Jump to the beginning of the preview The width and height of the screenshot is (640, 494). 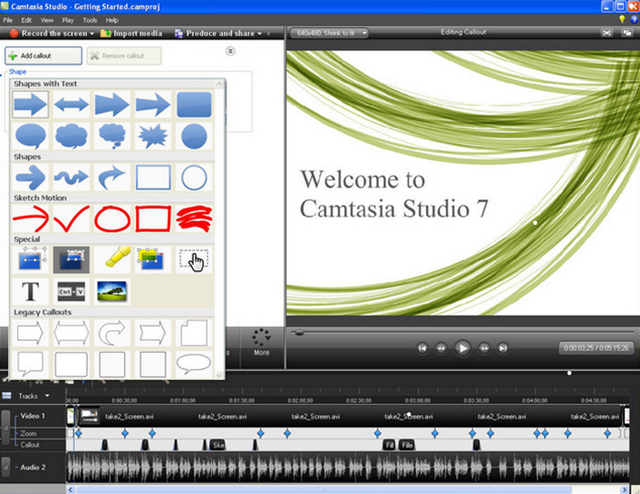422,348
